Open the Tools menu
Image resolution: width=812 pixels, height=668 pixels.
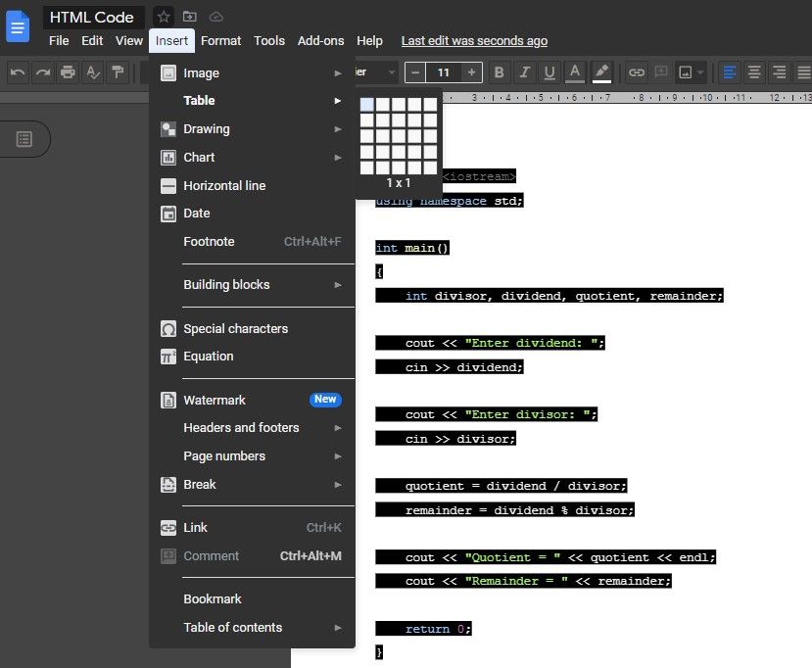tap(268, 40)
